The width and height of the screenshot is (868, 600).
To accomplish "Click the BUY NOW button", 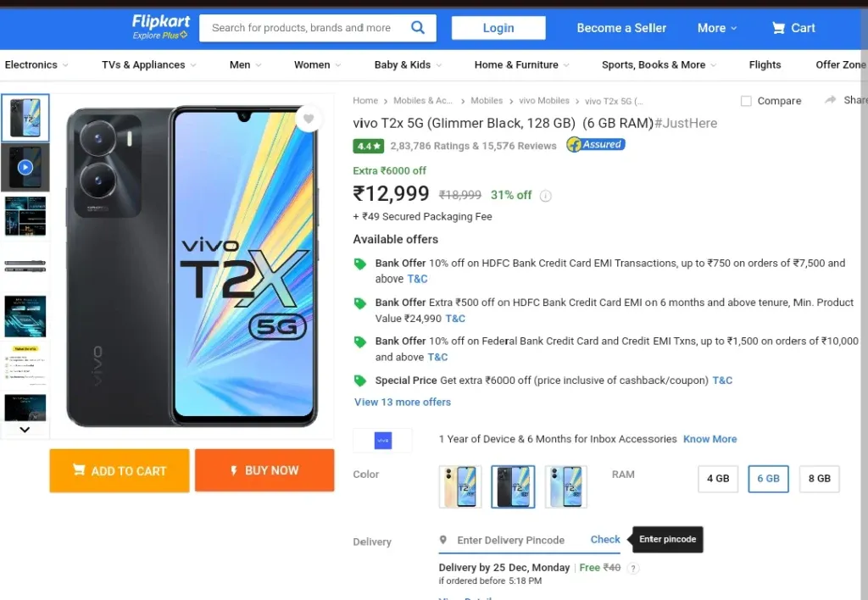I will coord(264,470).
